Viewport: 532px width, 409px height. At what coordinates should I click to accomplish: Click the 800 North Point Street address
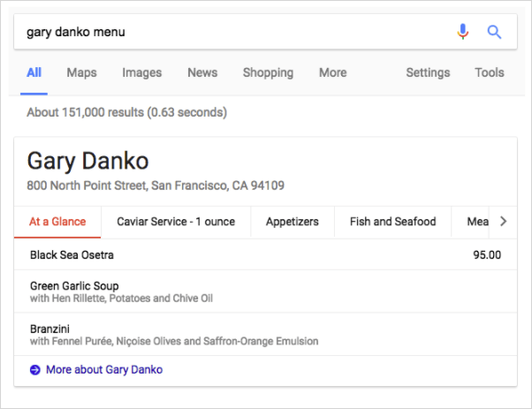(156, 186)
